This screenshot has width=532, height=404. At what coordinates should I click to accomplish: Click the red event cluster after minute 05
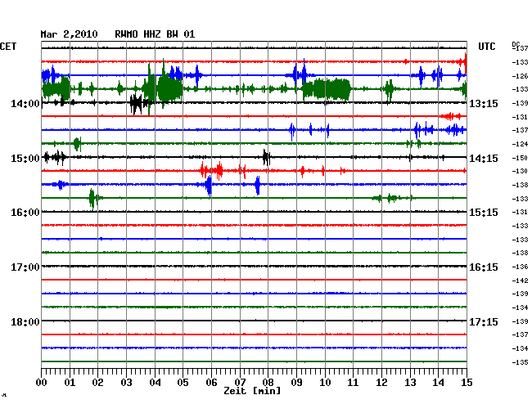pyautogui.click(x=212, y=170)
